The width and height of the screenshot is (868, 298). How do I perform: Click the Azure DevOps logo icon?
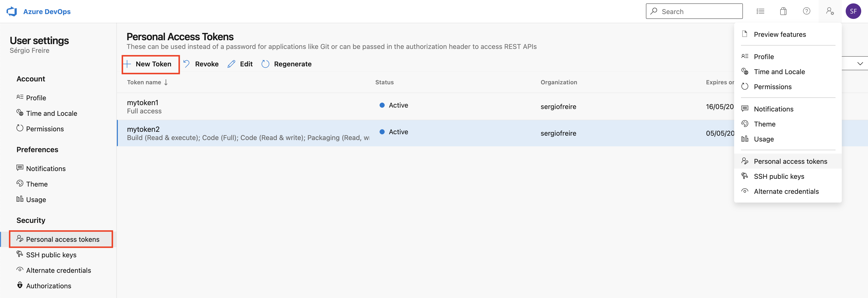tap(12, 11)
